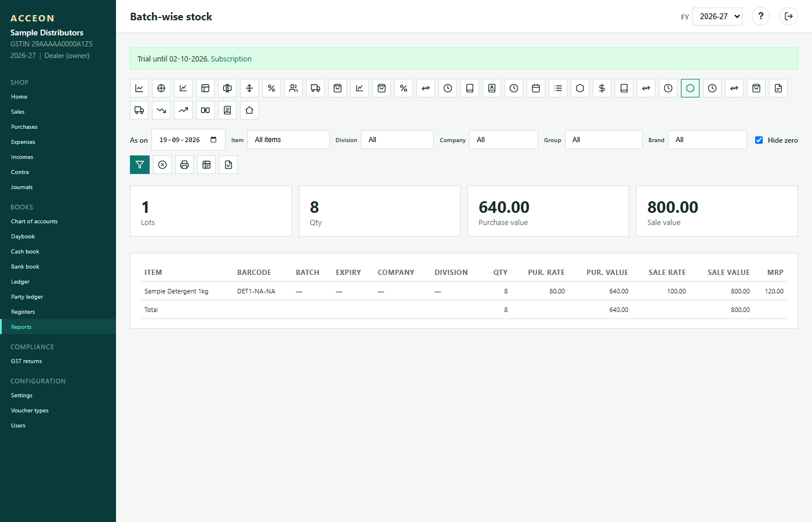812x522 pixels.
Task: Open the up-down vertical arrows report icon
Action: 249,88
